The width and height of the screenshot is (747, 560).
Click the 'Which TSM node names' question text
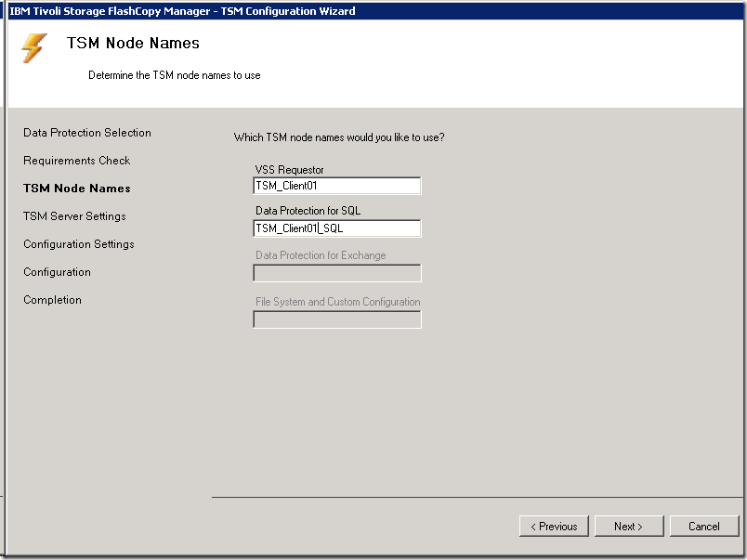pos(339,137)
